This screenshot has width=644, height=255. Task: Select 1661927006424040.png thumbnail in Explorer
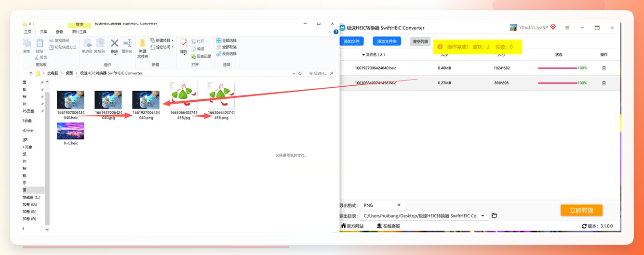pyautogui.click(x=146, y=100)
